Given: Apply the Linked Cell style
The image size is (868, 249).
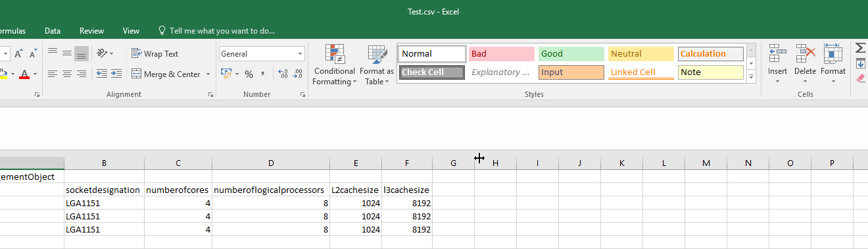Looking at the screenshot, I should [x=641, y=72].
